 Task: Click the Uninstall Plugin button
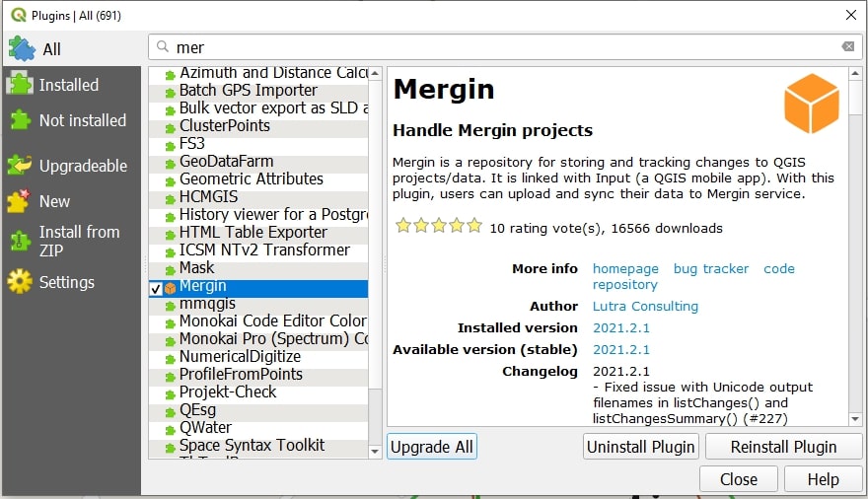coord(641,447)
